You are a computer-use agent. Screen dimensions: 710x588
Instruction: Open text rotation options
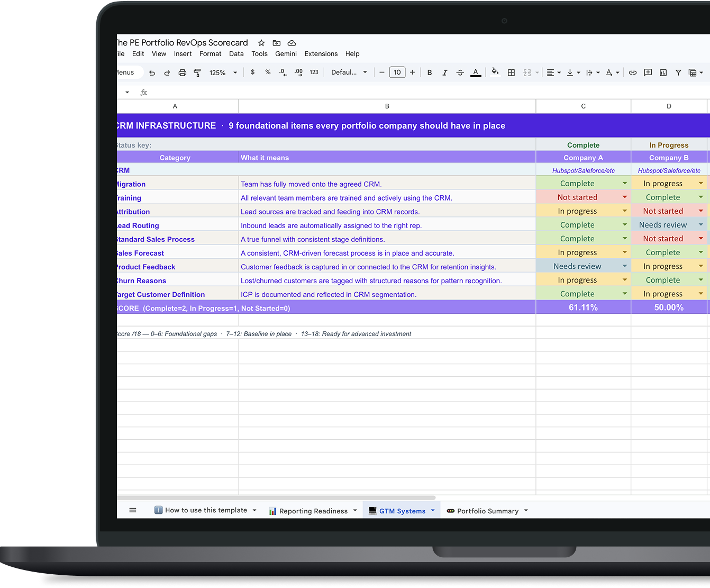[612, 73]
